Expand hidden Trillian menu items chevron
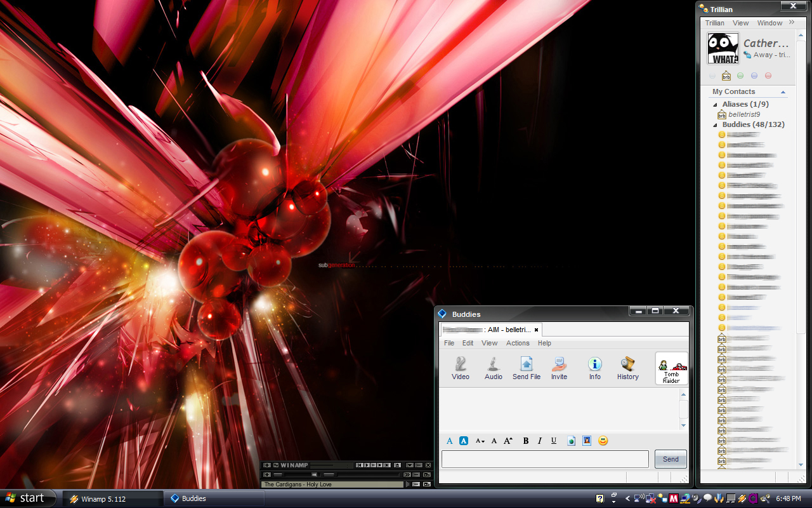The width and height of the screenshot is (812, 508). pyautogui.click(x=792, y=22)
